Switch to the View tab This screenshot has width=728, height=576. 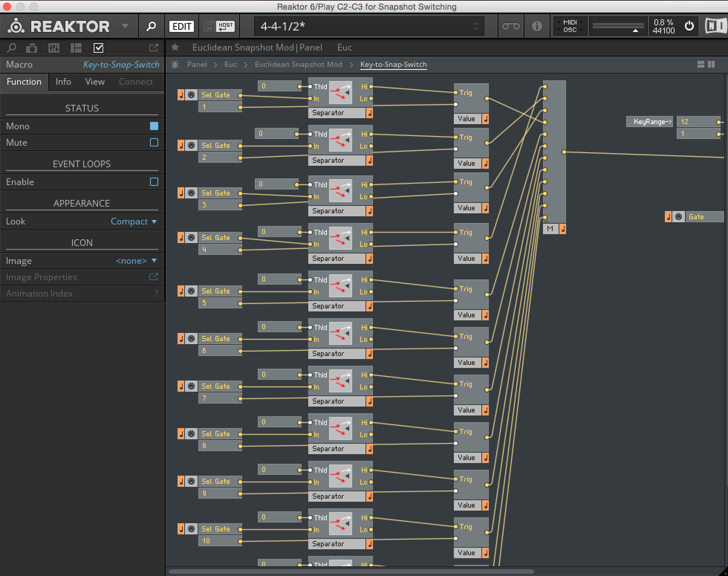point(95,82)
